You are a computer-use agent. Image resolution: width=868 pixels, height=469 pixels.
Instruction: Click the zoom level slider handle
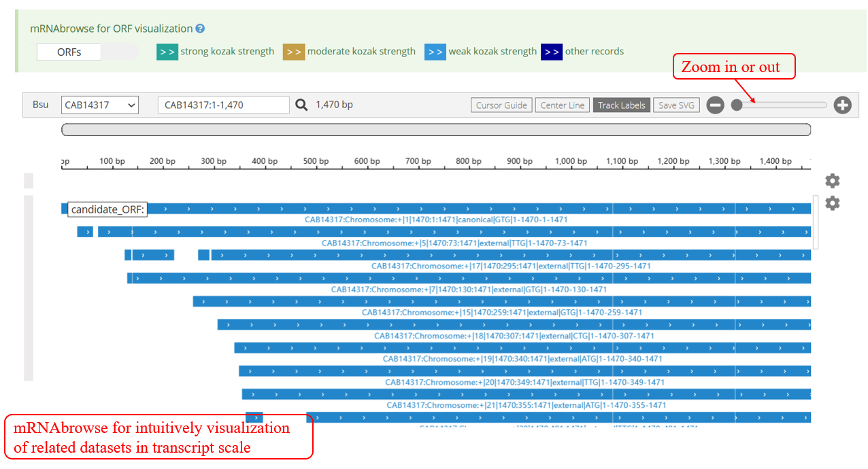[737, 105]
